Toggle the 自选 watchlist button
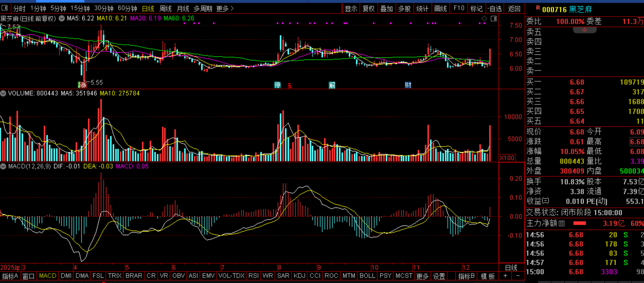Screen dimensions: 644x283 (x=494, y=9)
